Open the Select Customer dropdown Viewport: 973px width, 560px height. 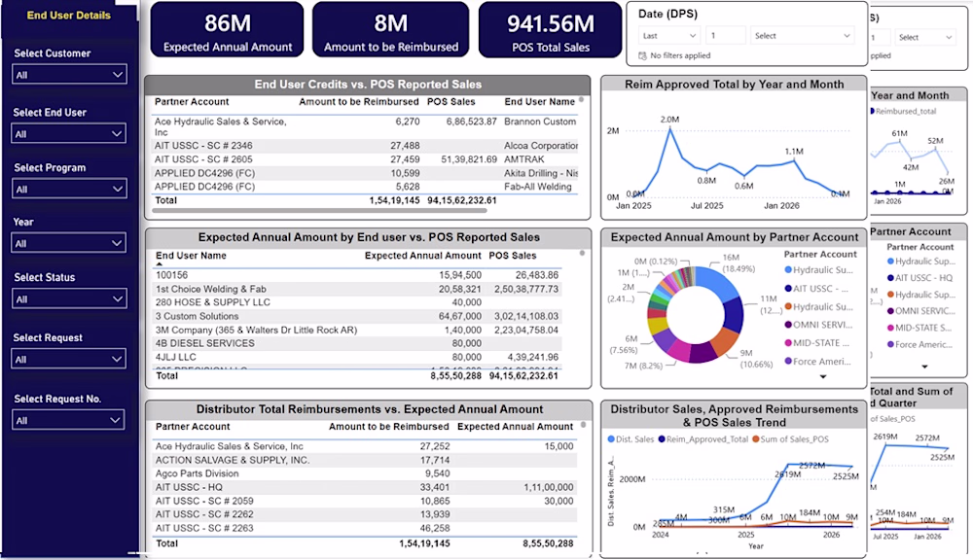[69, 75]
